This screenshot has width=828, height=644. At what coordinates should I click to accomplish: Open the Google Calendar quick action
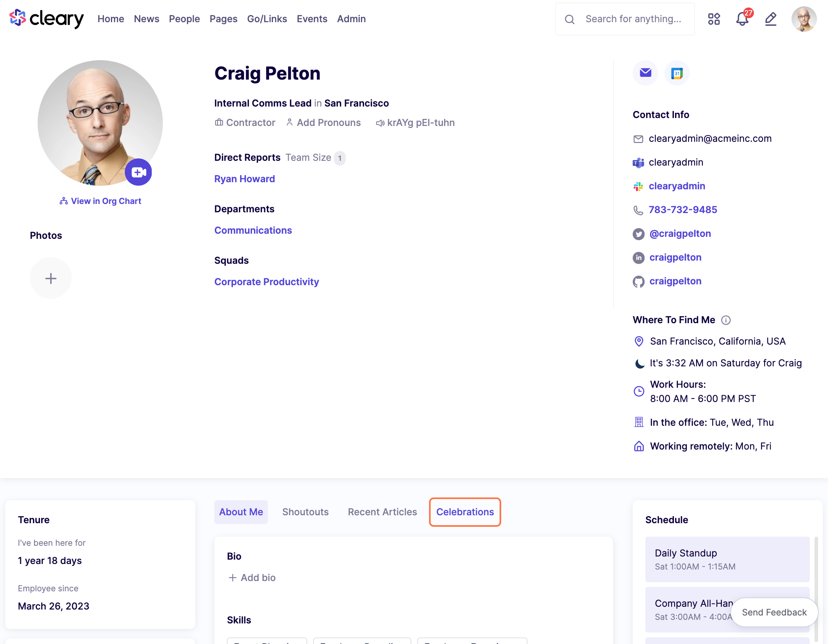coord(677,73)
